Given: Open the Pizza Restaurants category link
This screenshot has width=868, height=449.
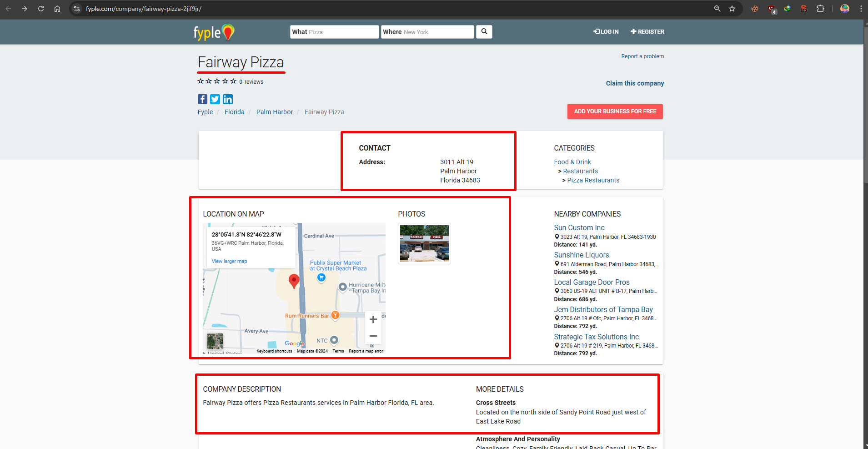Looking at the screenshot, I should (x=593, y=180).
